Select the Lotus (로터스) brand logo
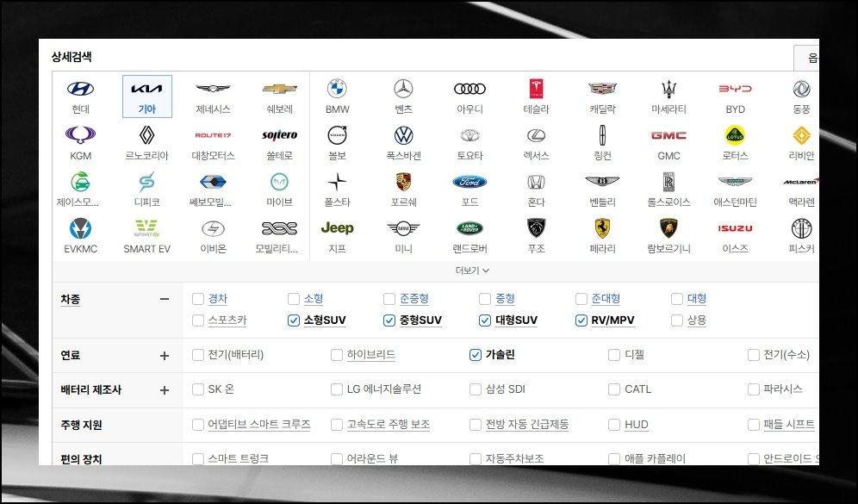858x504 pixels. pyautogui.click(x=736, y=135)
